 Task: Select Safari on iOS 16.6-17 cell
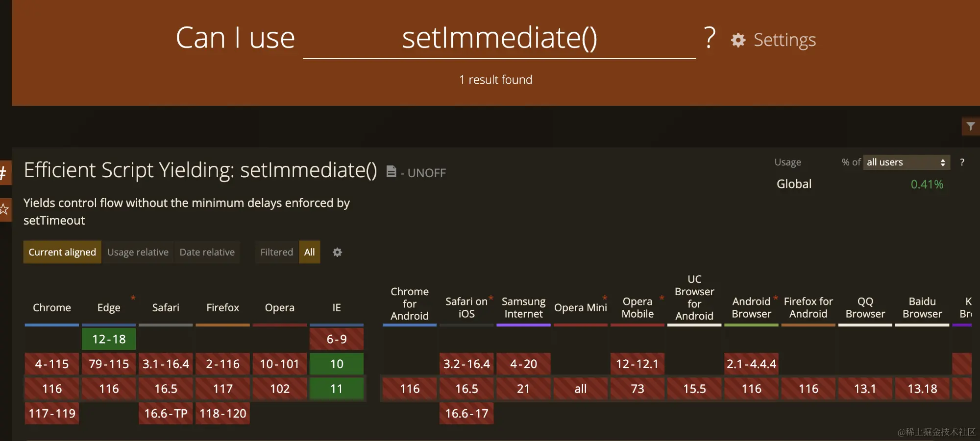click(x=466, y=414)
